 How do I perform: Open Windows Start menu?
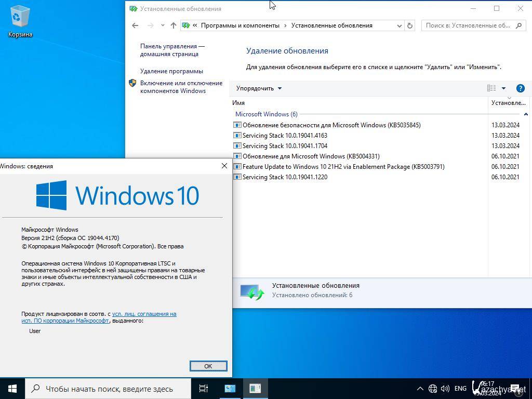12,389
